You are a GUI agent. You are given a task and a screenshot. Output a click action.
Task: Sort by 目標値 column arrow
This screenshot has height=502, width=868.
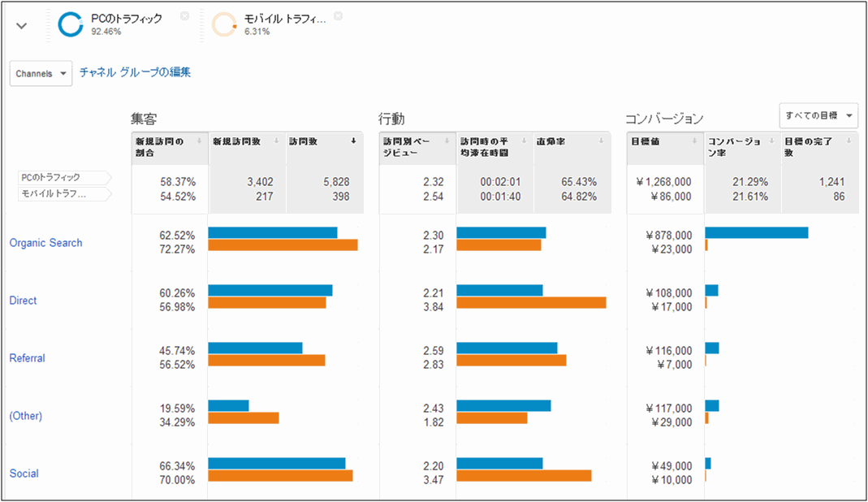coord(696,141)
